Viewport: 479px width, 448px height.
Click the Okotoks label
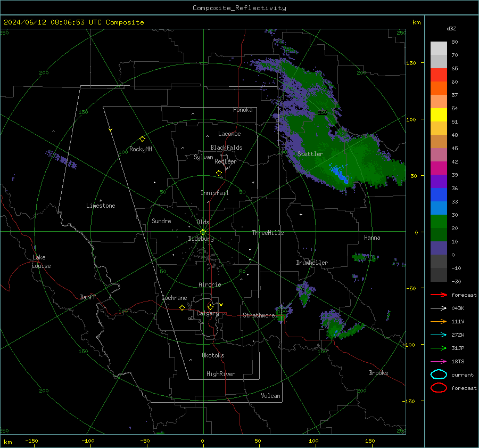(x=213, y=355)
